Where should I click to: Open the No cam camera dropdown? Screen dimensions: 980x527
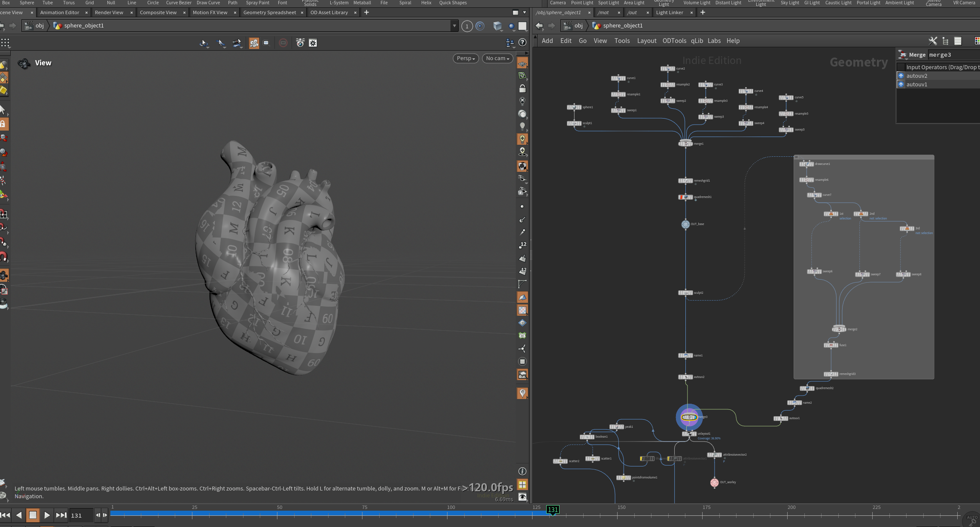pyautogui.click(x=497, y=58)
